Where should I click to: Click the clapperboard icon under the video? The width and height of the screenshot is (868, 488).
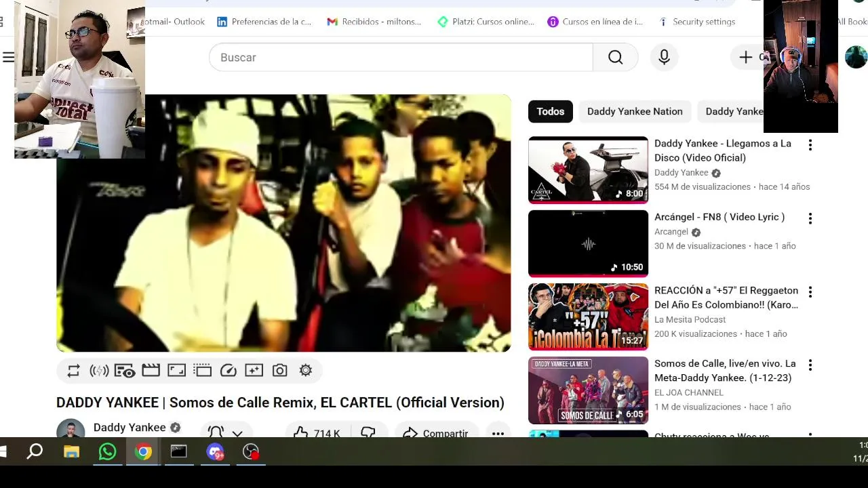[151, 370]
